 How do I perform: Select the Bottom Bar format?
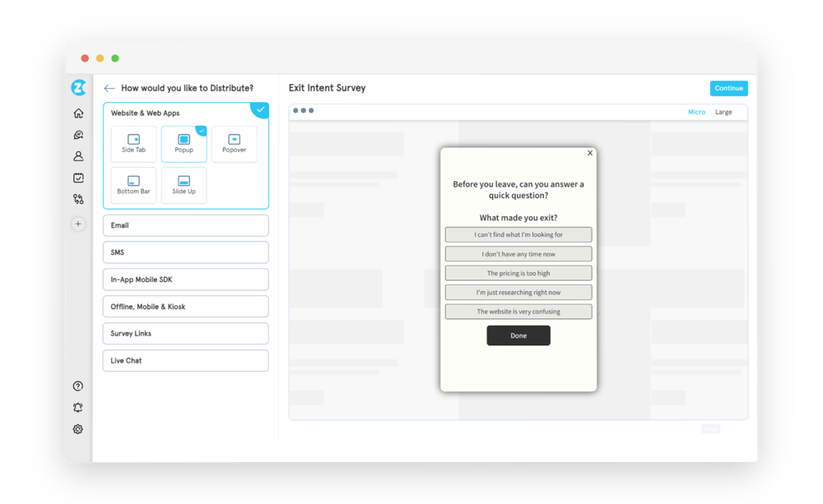click(133, 184)
